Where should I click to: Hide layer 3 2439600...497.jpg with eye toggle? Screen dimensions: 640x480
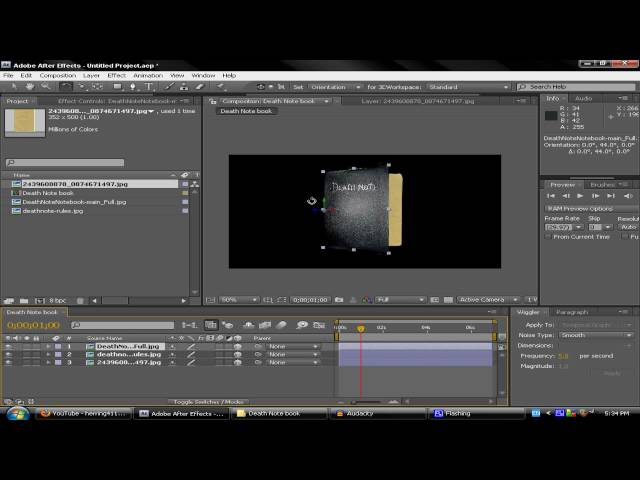9,362
